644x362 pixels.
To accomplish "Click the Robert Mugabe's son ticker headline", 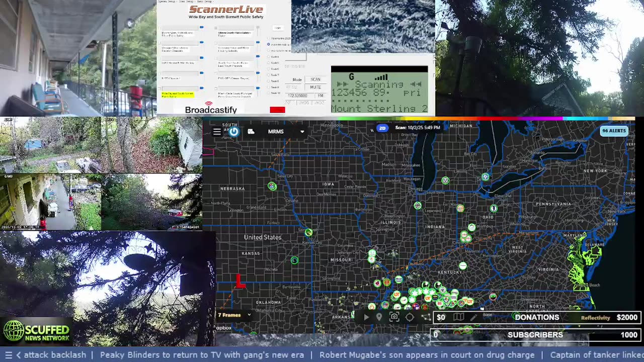I will (x=427, y=355).
